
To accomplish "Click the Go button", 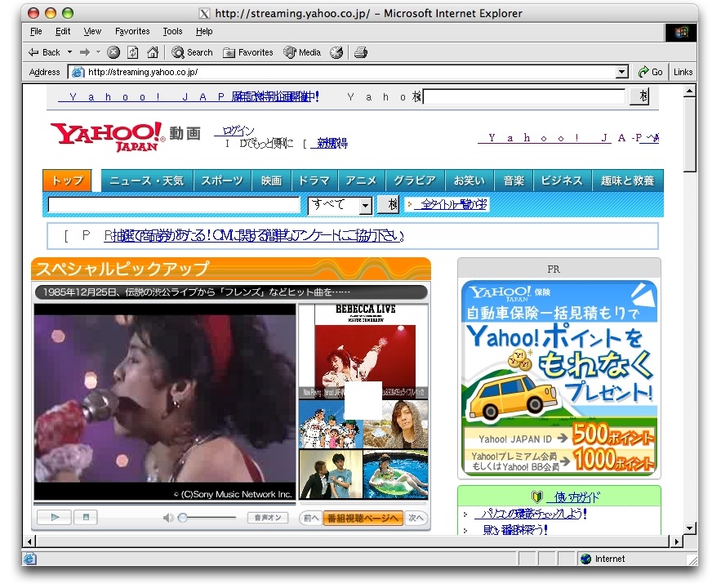I will tap(651, 72).
